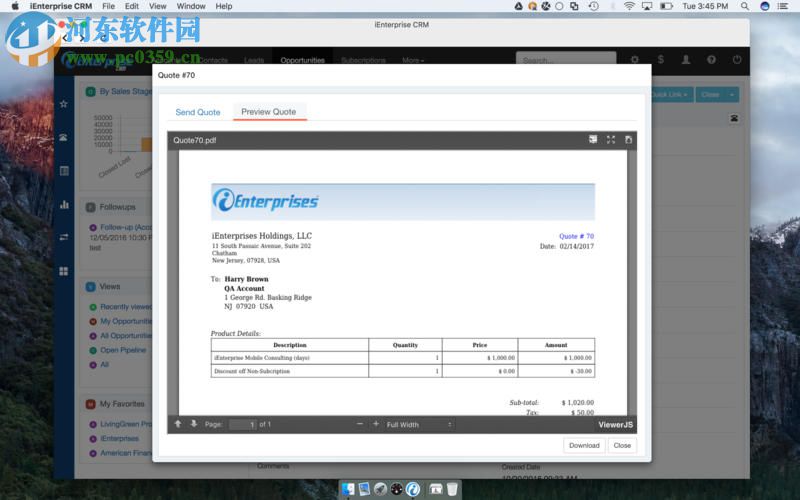Screen dimensions: 800x500
Task: Open the Subscriptions tab in CRM navbar
Action: pyautogui.click(x=363, y=60)
